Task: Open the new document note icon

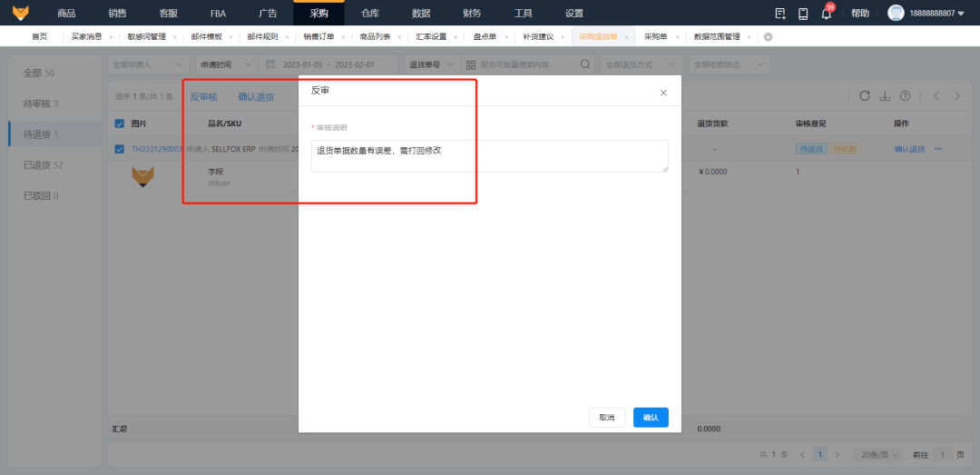Action: click(x=780, y=13)
